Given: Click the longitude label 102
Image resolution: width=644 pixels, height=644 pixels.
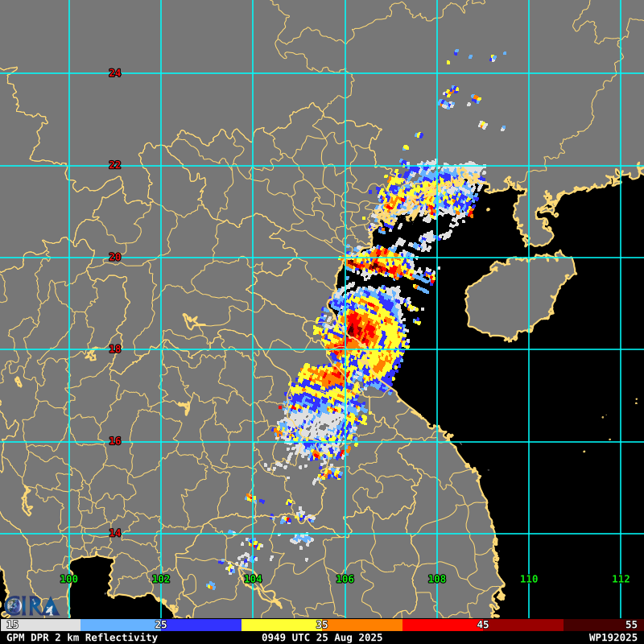Looking at the screenshot, I should point(161,579).
